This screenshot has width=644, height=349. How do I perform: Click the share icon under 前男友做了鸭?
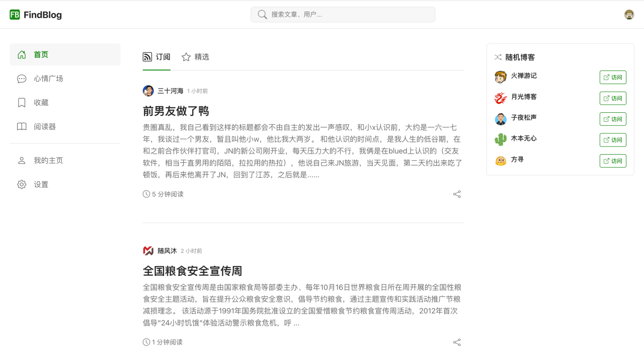point(457,194)
